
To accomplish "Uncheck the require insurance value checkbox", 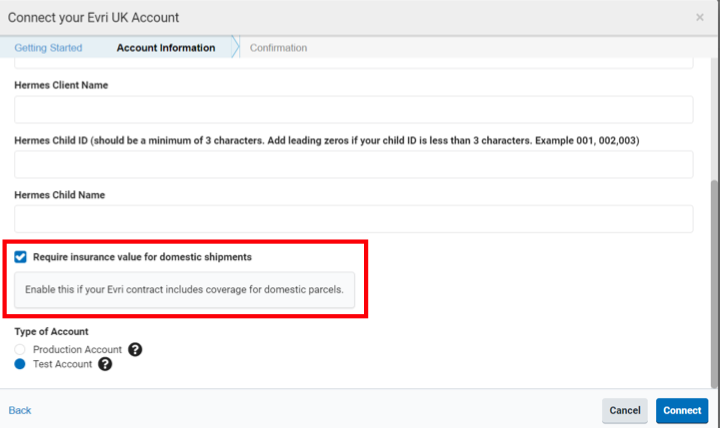I will pyautogui.click(x=21, y=257).
